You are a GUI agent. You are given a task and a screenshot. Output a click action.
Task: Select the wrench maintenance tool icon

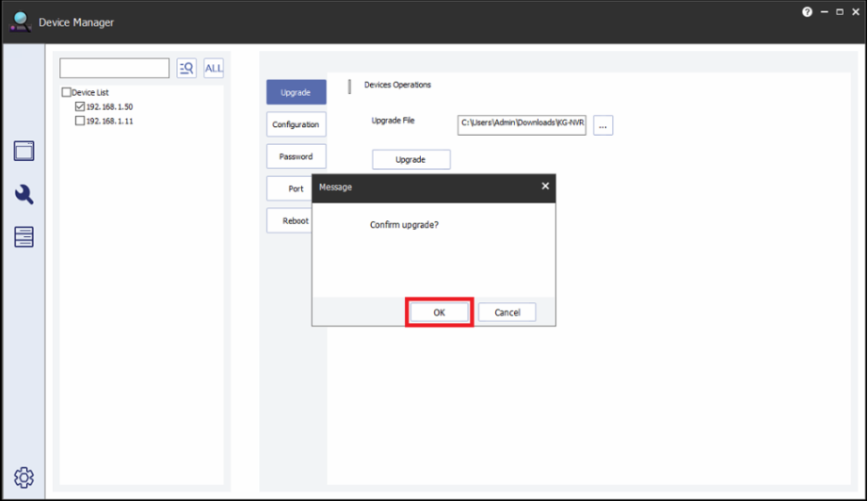click(x=24, y=195)
